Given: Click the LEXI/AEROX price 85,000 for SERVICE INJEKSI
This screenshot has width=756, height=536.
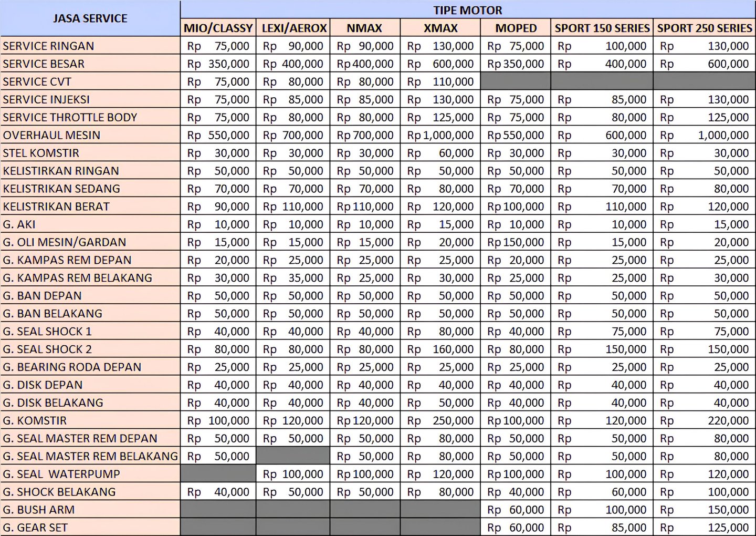Looking at the screenshot, I should coord(293,100).
